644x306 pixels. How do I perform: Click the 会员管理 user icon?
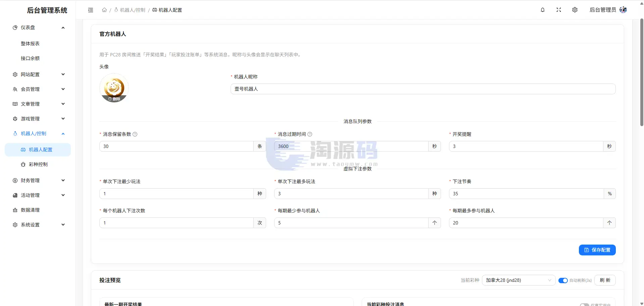(15, 89)
